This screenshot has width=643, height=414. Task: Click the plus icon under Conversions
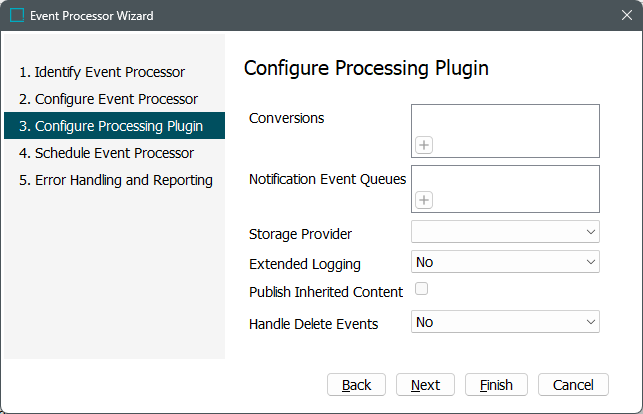424,145
